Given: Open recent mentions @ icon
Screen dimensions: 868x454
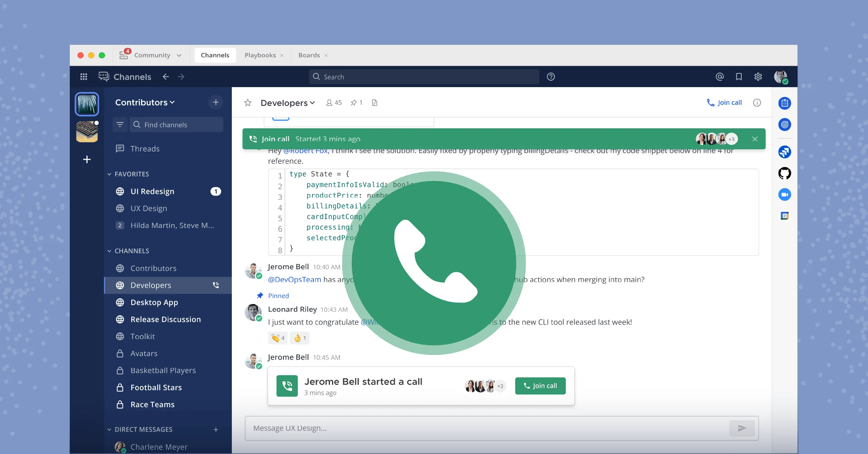Looking at the screenshot, I should pyautogui.click(x=720, y=77).
